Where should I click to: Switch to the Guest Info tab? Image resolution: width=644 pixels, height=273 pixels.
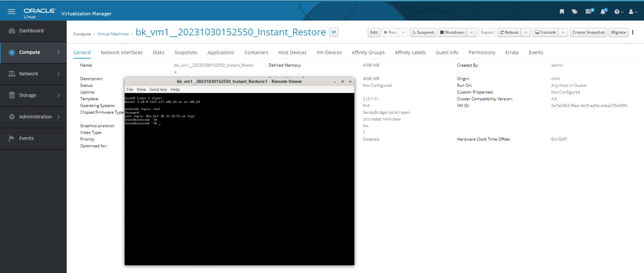tap(447, 52)
